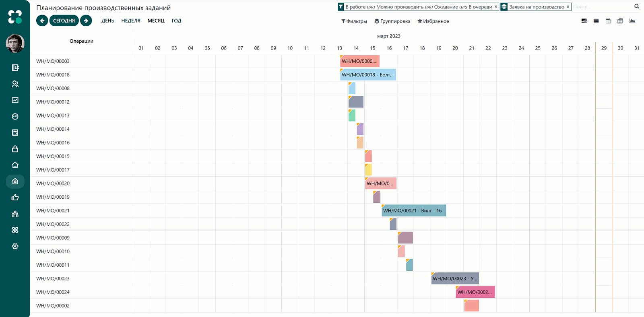Viewport: 644px width, 317px height.
Task: Open the team people sidebar icon
Action: (x=15, y=214)
